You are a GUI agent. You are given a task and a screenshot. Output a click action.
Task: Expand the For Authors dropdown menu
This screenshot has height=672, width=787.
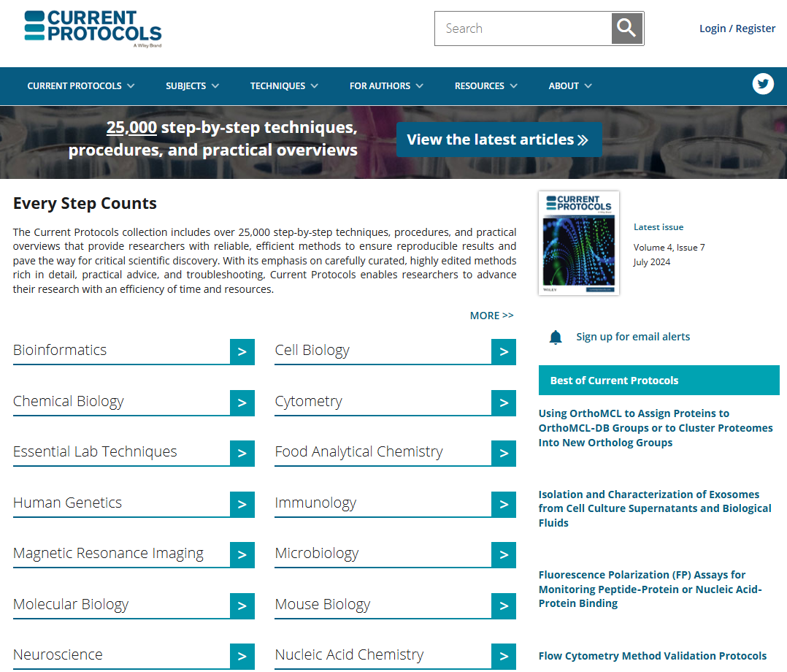click(386, 86)
